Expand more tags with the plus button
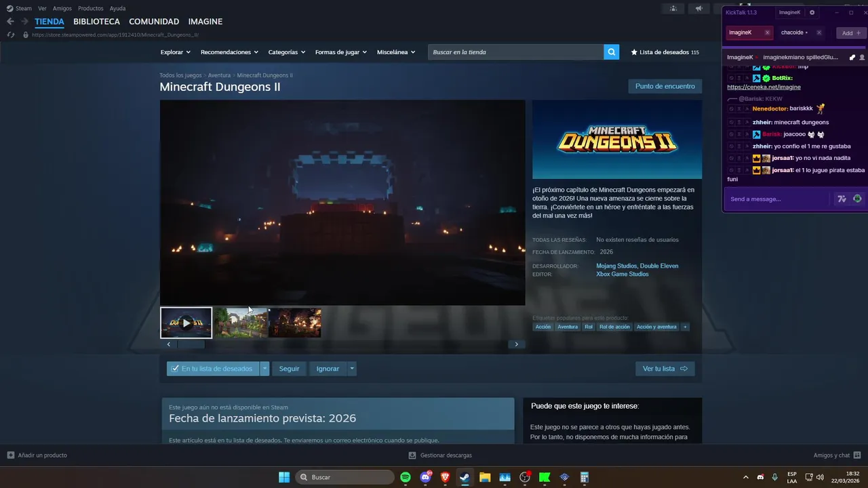This screenshot has height=488, width=868. pos(685,327)
